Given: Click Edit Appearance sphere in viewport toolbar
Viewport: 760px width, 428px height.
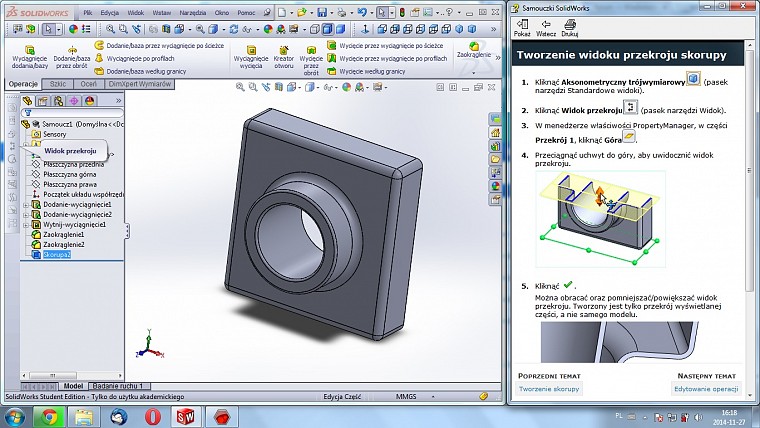Looking at the screenshot, I should (x=346, y=87).
